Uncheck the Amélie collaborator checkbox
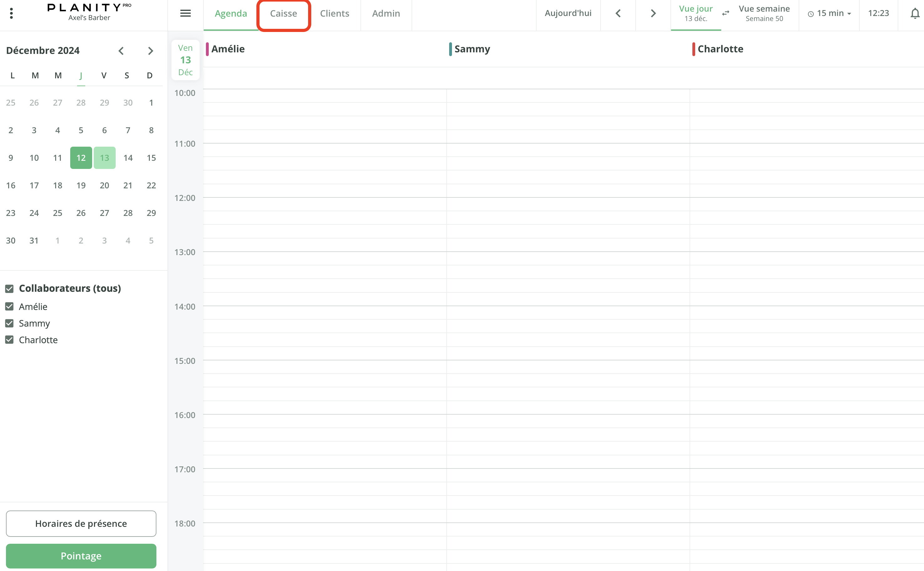The height and width of the screenshot is (571, 924). click(9, 306)
